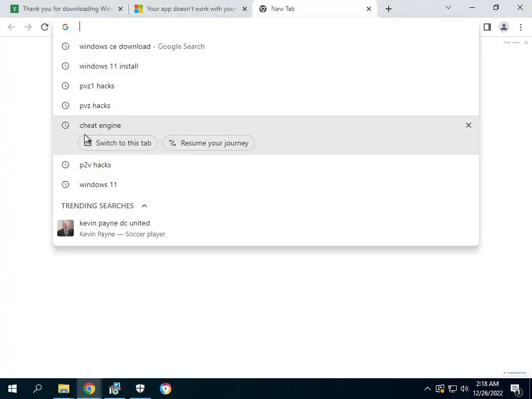
Task: Select 'pvz hacks' suggestion
Action: tap(266, 105)
